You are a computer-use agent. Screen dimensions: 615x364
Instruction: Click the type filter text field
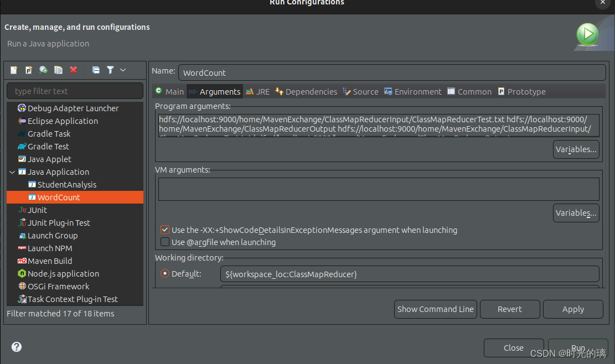click(x=75, y=90)
